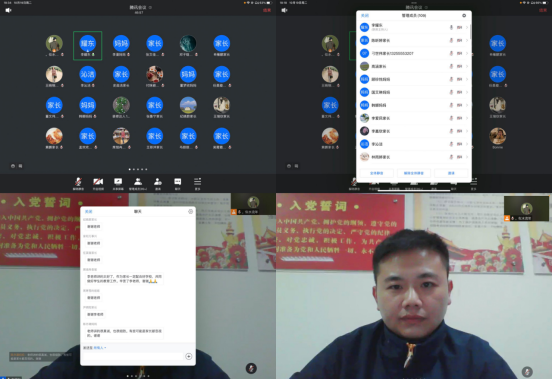Click the plus icon beside chat input
The width and height of the screenshot is (553, 379).
(189, 356)
